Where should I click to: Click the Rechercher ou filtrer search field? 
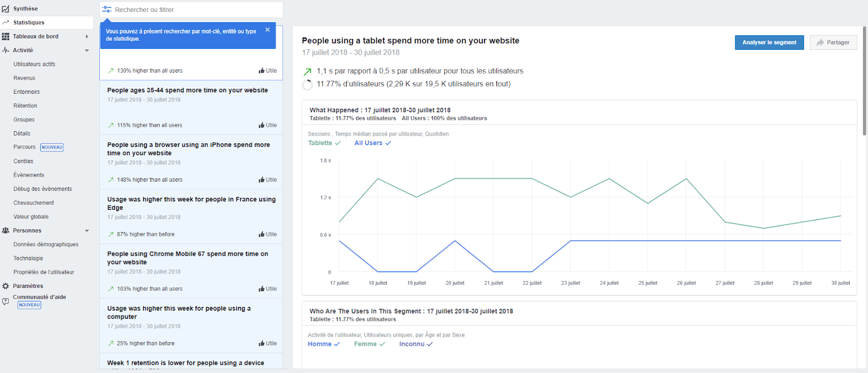[192, 10]
